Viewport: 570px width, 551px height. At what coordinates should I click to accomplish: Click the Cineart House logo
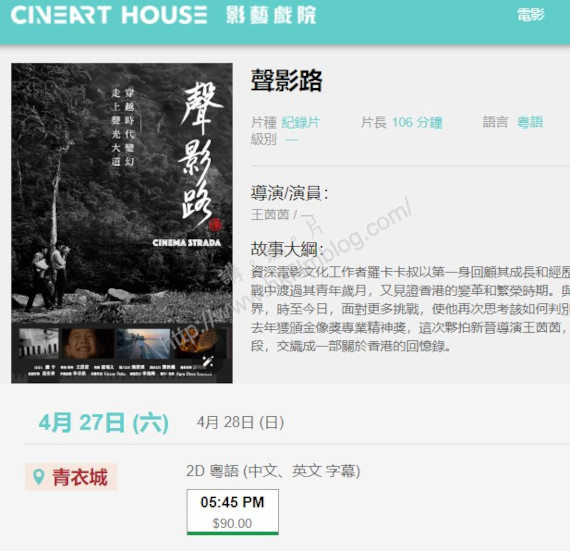109,15
